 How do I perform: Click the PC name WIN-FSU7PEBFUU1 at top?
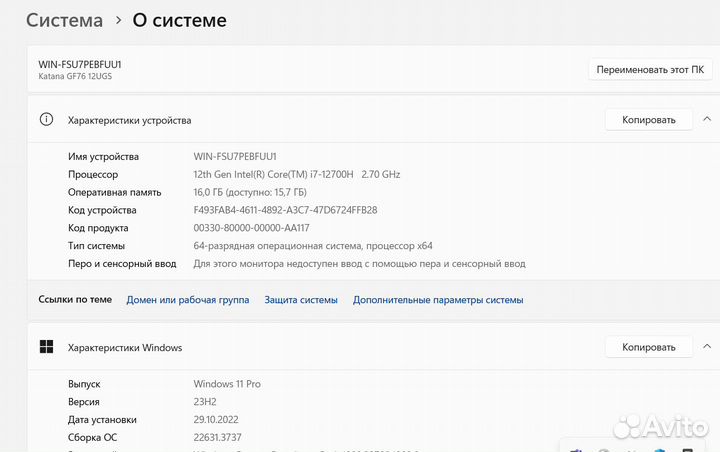(80, 64)
